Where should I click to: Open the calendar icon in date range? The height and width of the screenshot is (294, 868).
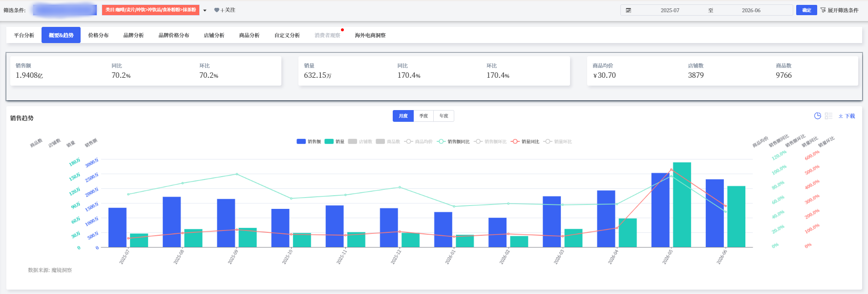click(x=628, y=10)
